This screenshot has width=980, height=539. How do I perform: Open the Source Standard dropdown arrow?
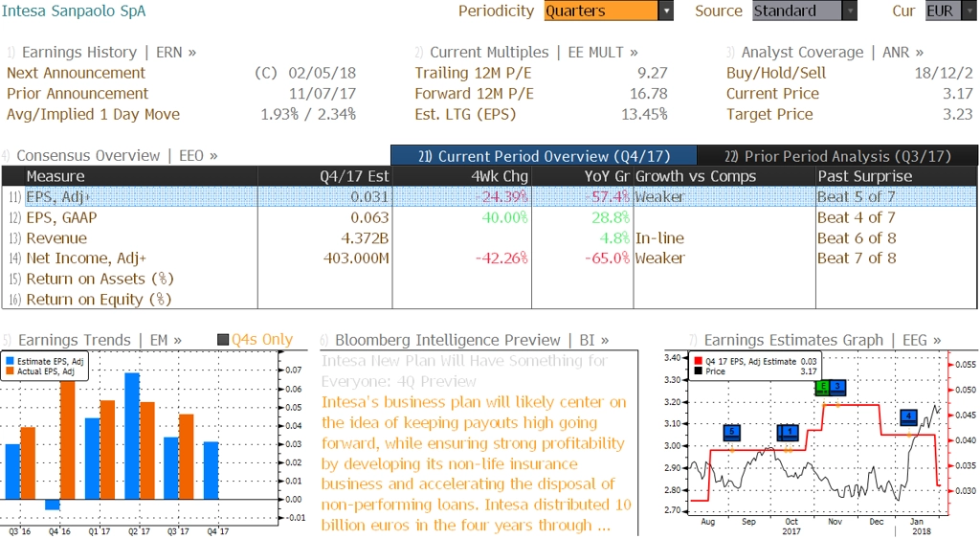[850, 11]
